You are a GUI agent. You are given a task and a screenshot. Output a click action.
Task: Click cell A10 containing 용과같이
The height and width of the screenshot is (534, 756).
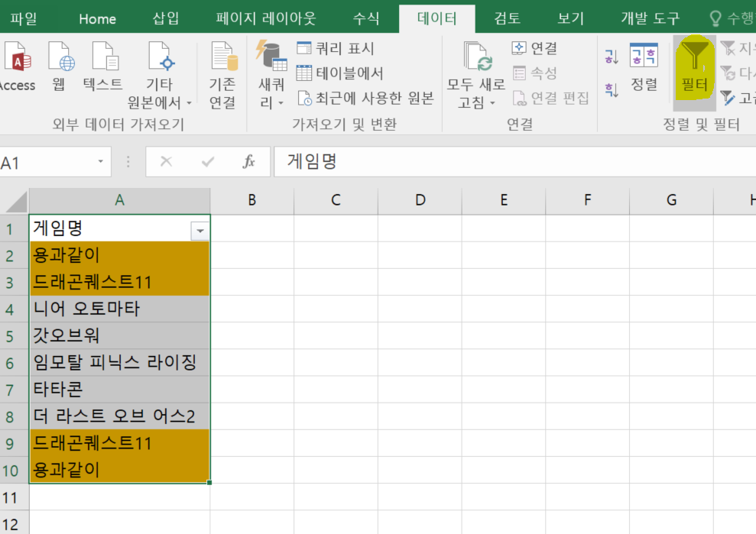click(119, 470)
